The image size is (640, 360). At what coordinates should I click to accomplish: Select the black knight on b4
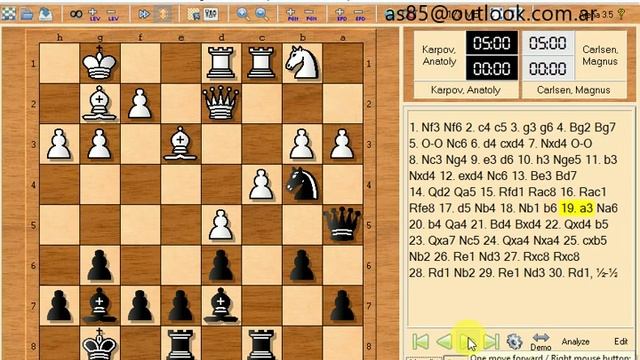pyautogui.click(x=302, y=184)
